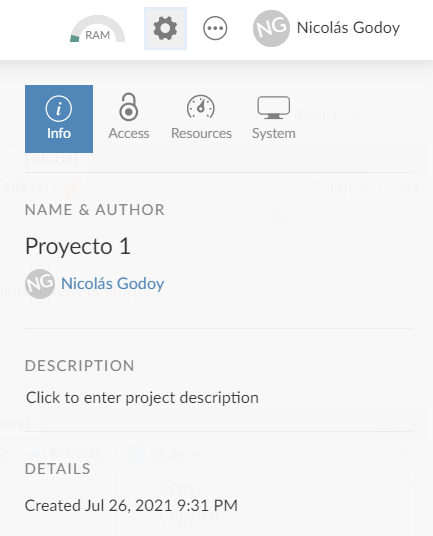
Task: Open the Resources tab
Action: (201, 119)
